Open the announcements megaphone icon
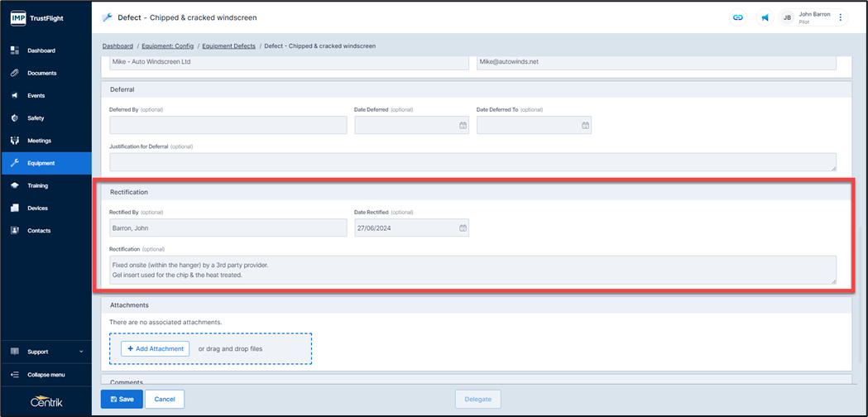The image size is (868, 417). click(x=765, y=17)
